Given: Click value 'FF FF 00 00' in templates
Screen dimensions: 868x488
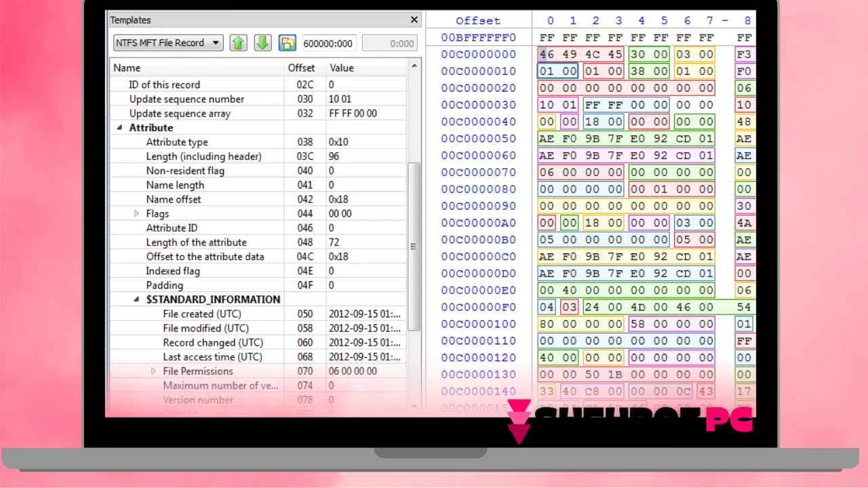Looking at the screenshot, I should click(353, 113).
